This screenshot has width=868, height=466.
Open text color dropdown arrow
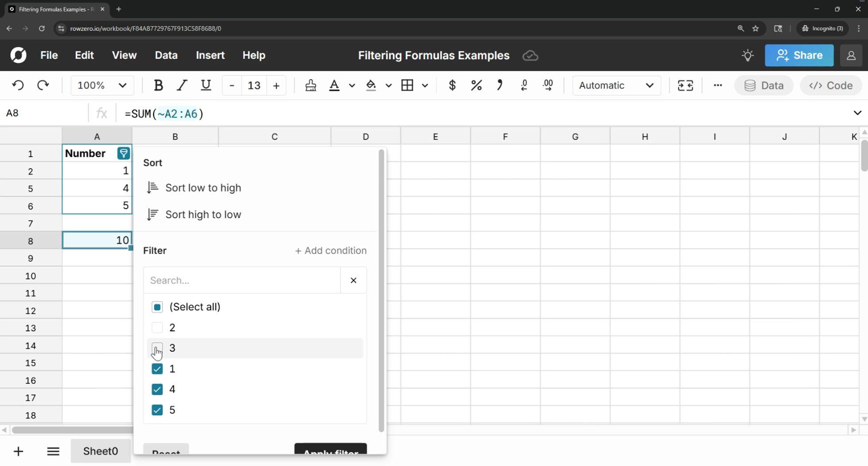(x=352, y=85)
